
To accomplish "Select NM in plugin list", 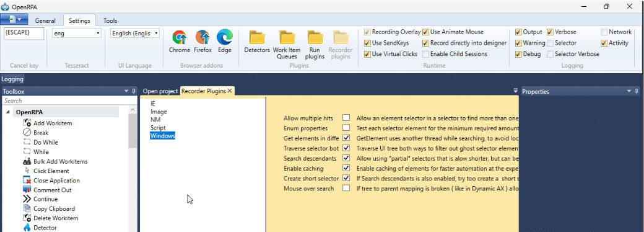I will (x=155, y=120).
